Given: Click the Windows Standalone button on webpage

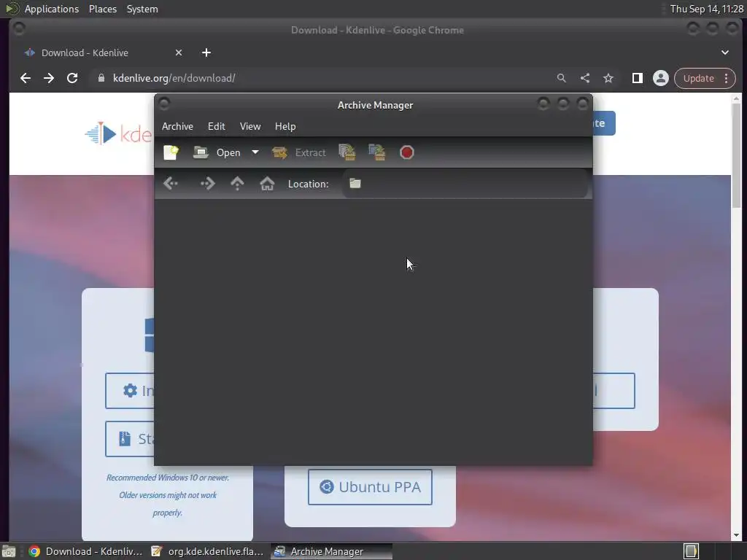Looking at the screenshot, I should pyautogui.click(x=130, y=438).
